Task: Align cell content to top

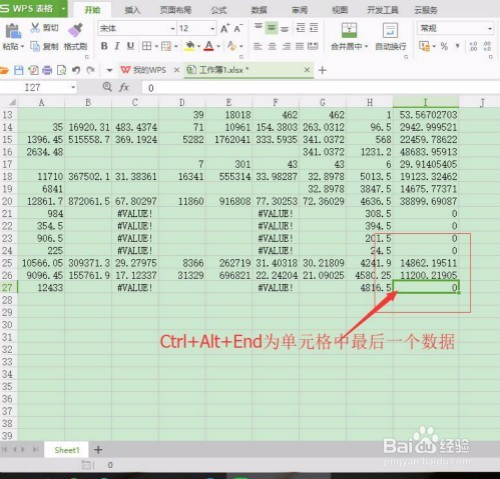Action: 258,27
